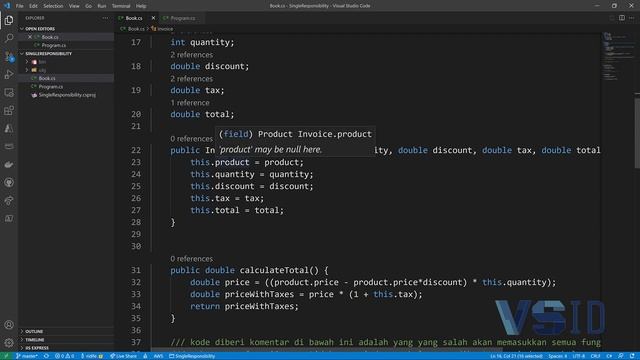Close Book.cs in Open Editors list

30,37
